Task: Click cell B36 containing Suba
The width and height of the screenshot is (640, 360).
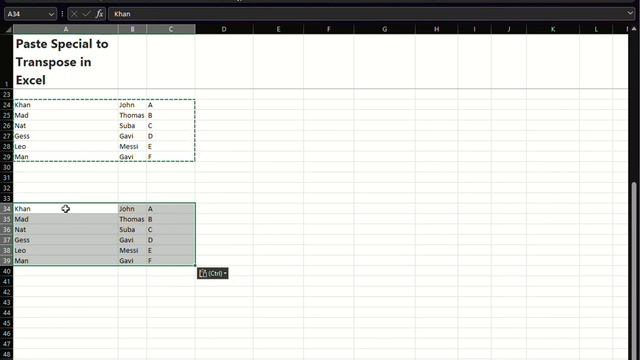Action: (x=132, y=230)
